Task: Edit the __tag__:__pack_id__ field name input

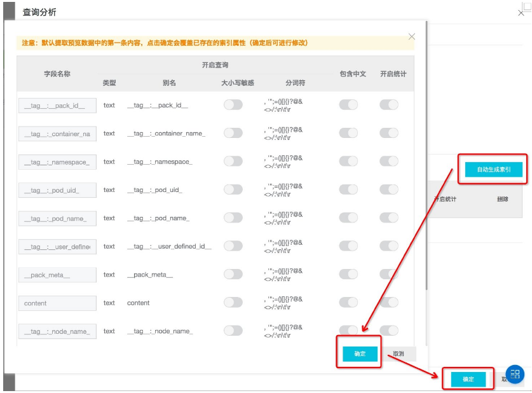Action: [x=57, y=106]
